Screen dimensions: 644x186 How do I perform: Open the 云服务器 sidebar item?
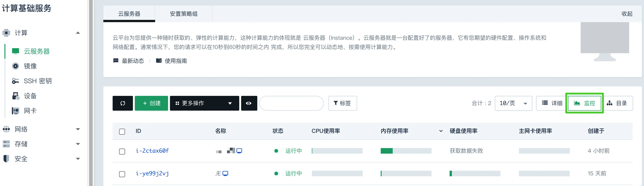[x=37, y=51]
